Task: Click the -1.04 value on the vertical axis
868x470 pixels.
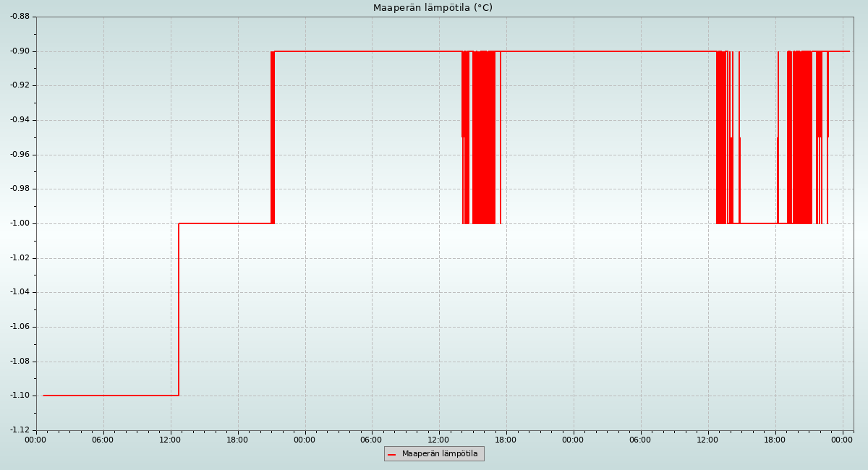Action: pos(19,292)
